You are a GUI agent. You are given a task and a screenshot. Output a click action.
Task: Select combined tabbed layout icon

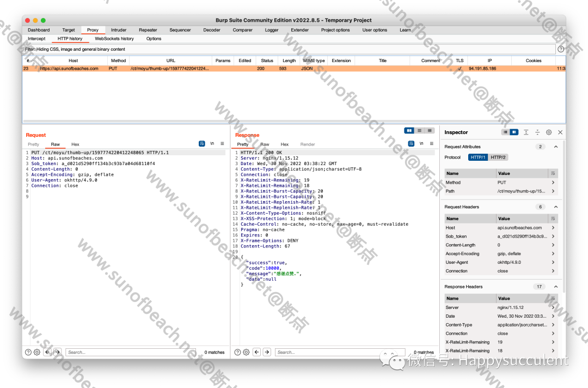(430, 131)
